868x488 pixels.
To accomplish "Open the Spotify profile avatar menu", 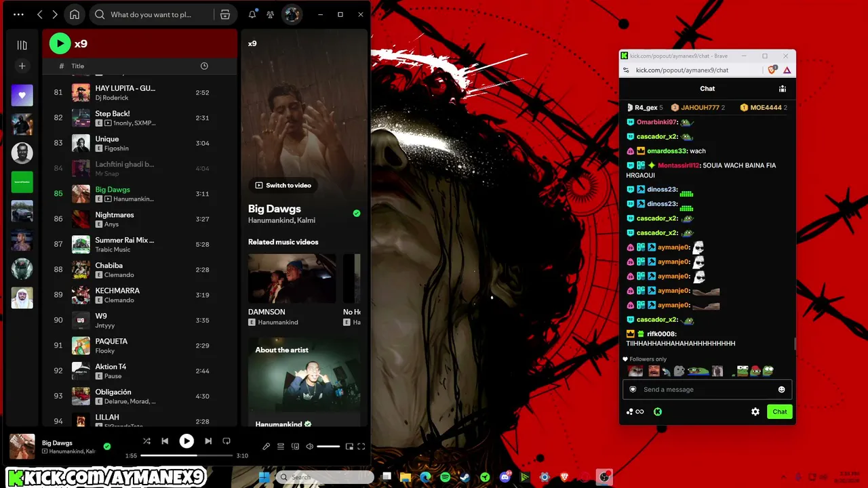I will click(x=292, y=14).
